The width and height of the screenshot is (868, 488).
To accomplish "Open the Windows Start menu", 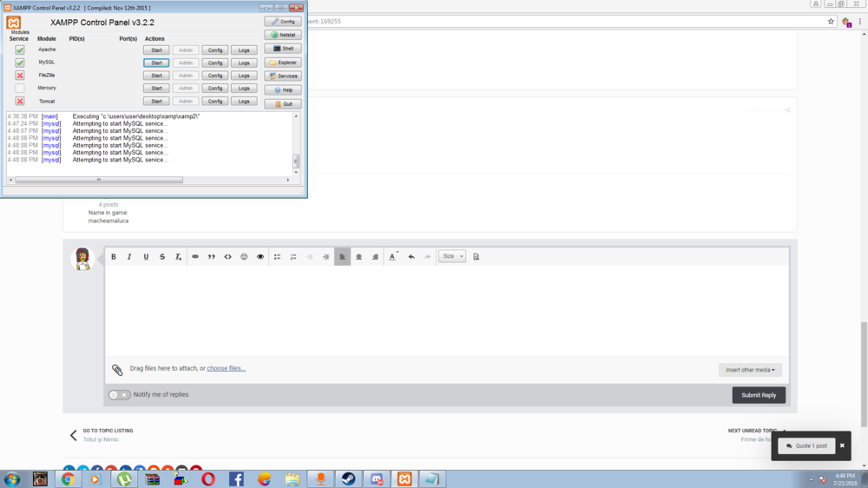I will pyautogui.click(x=11, y=479).
